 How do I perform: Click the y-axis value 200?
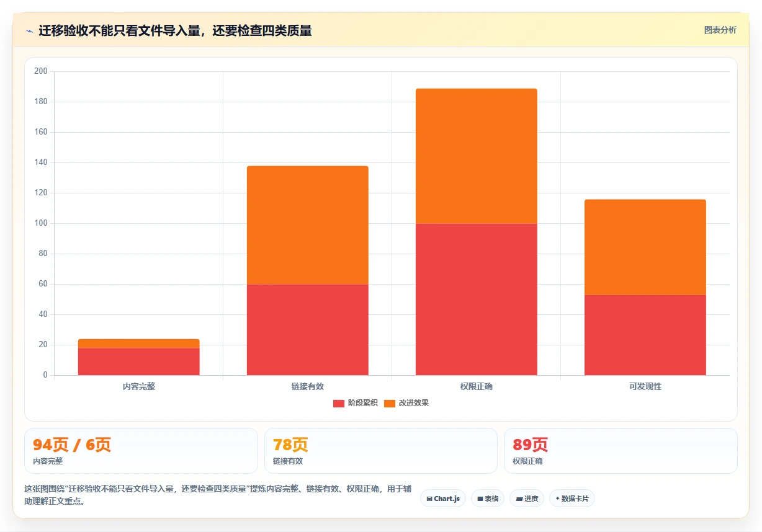click(41, 71)
